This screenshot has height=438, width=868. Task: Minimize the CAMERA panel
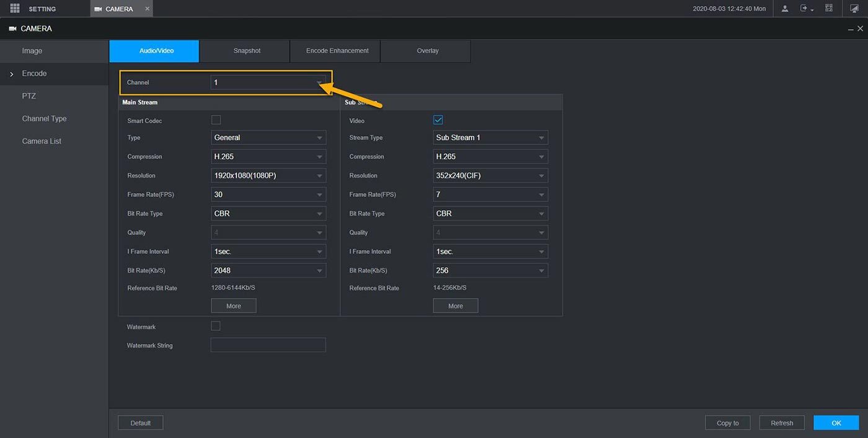click(851, 29)
